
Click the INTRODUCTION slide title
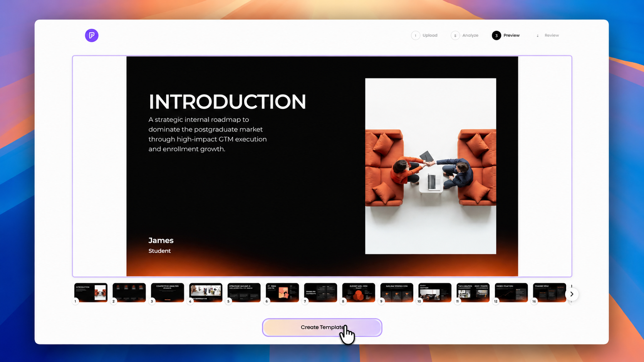click(227, 102)
